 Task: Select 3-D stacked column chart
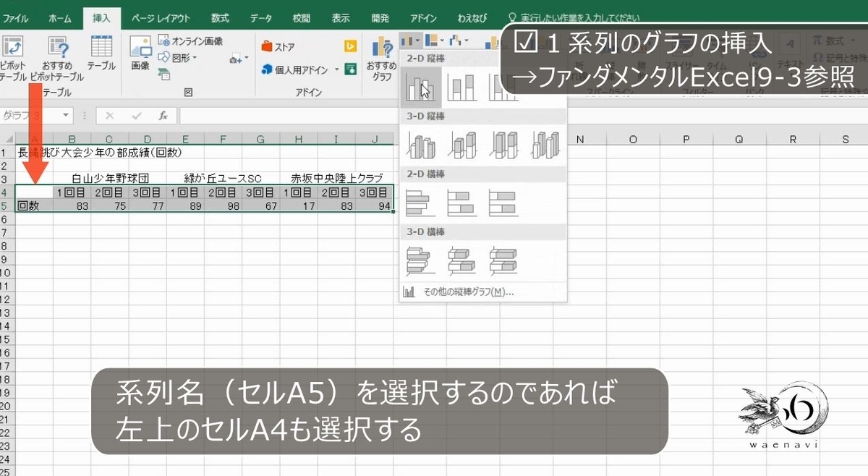tap(461, 145)
